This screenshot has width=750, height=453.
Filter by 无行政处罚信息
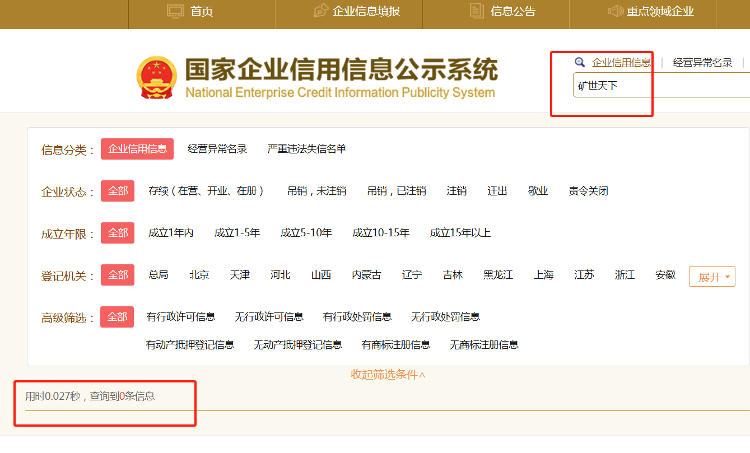(x=445, y=317)
